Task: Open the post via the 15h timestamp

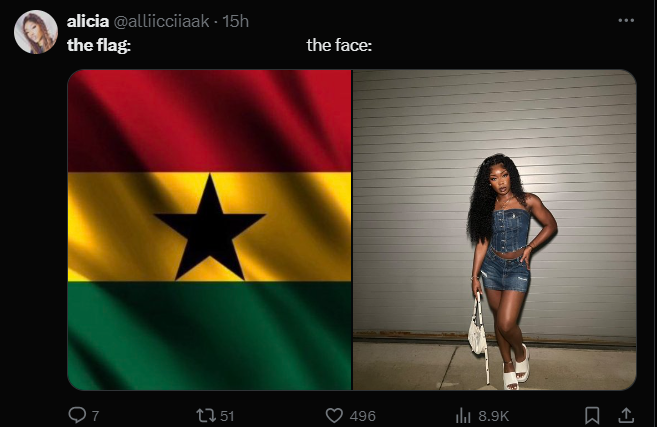Action: tap(235, 20)
